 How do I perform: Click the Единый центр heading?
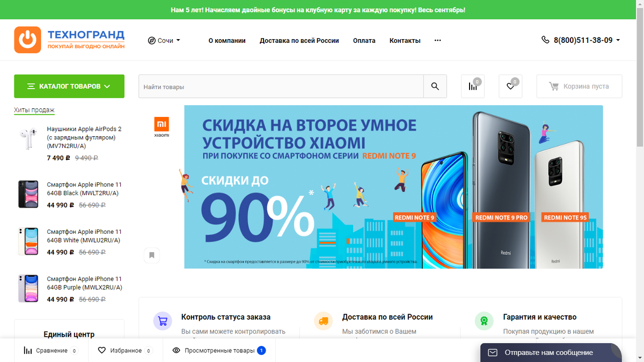(x=69, y=334)
